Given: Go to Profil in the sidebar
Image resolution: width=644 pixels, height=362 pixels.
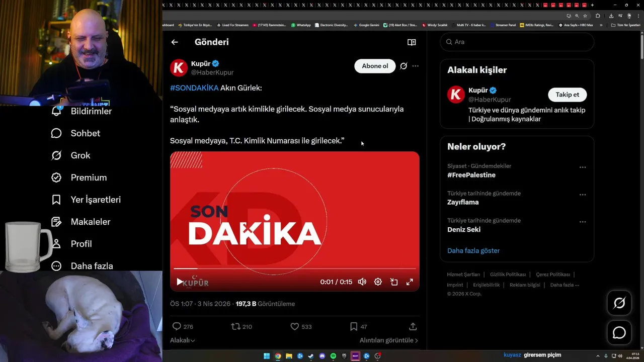Looking at the screenshot, I should 73,244.
